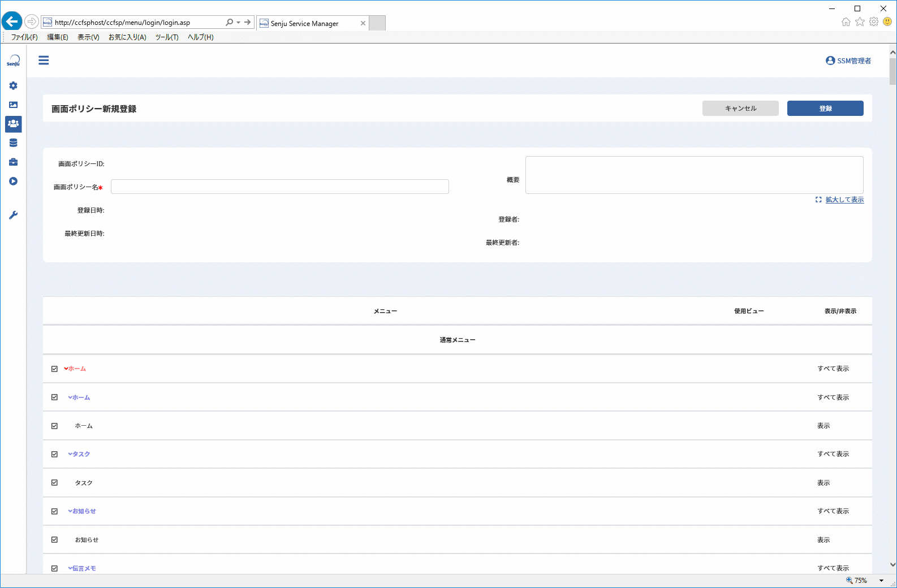Open the database sidebar icon

(13, 142)
